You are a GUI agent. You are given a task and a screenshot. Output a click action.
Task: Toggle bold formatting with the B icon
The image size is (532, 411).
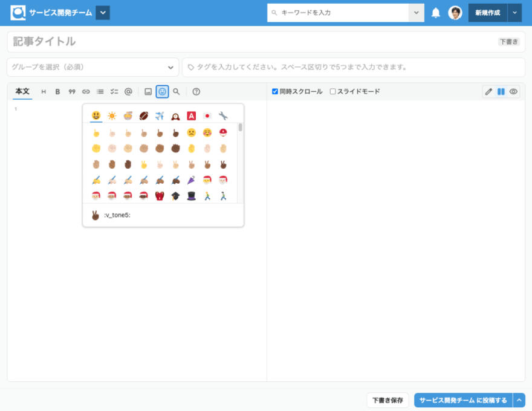click(x=57, y=91)
